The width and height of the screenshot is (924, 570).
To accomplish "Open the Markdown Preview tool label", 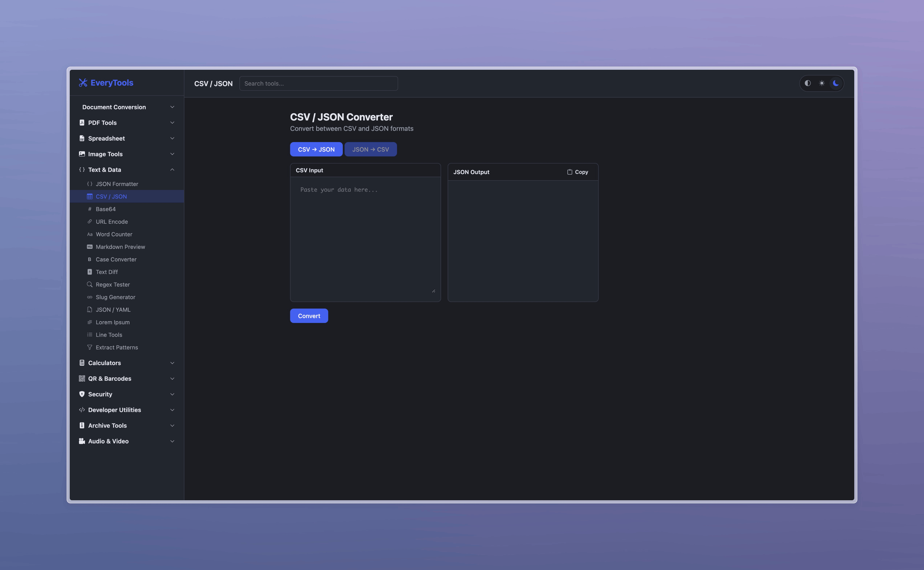I will (120, 247).
